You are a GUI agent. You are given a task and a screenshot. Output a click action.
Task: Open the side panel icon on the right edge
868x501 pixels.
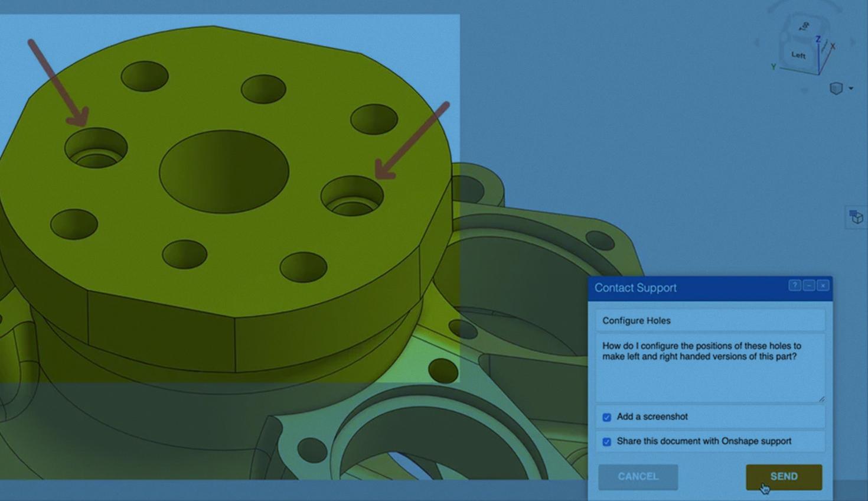(x=856, y=217)
